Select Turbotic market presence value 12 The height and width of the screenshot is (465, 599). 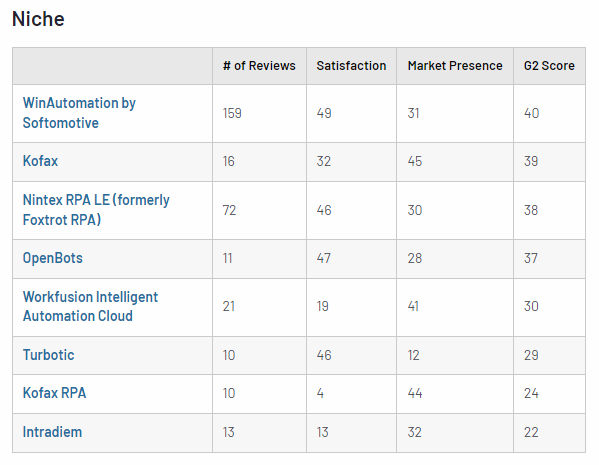pos(413,355)
